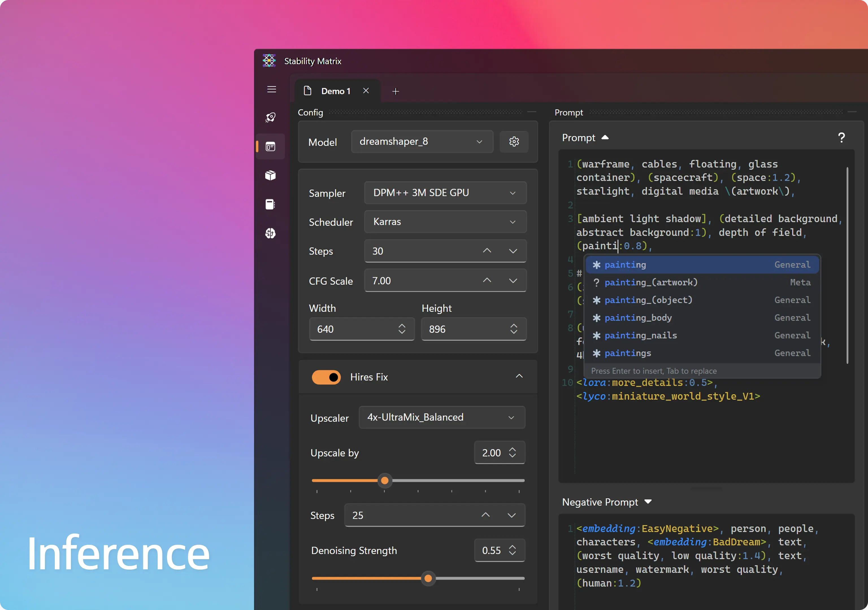The height and width of the screenshot is (610, 868).
Task: Click the model/packages manager icon
Action: click(x=271, y=175)
